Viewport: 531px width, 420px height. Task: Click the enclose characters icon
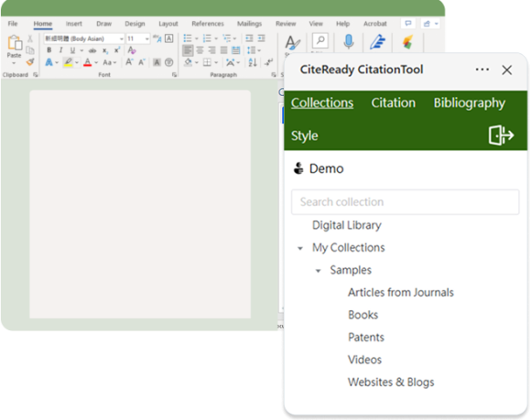click(x=169, y=62)
